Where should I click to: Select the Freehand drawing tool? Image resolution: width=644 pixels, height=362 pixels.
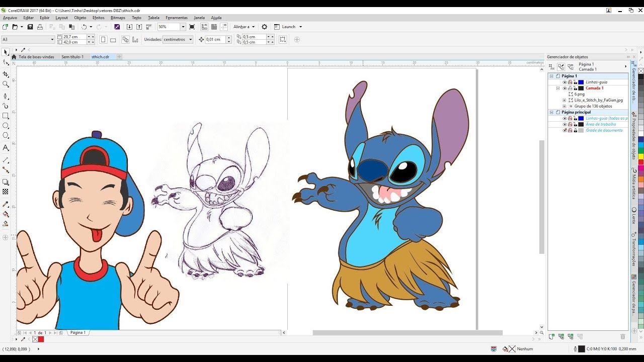(x=6, y=96)
